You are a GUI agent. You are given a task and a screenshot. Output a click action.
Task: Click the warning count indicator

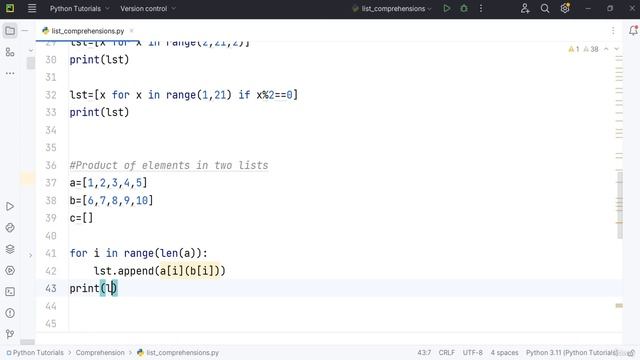(574, 49)
